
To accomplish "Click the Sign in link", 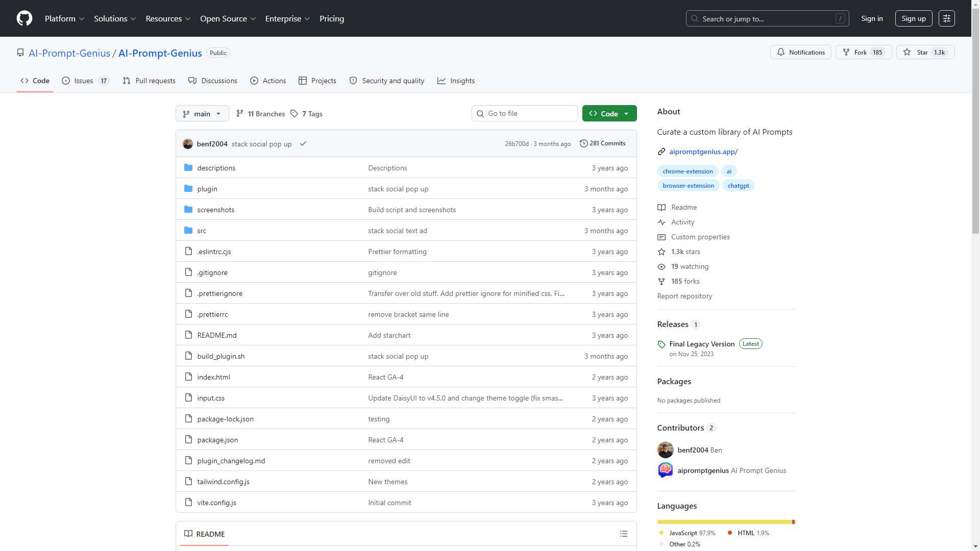I will pos(872,18).
